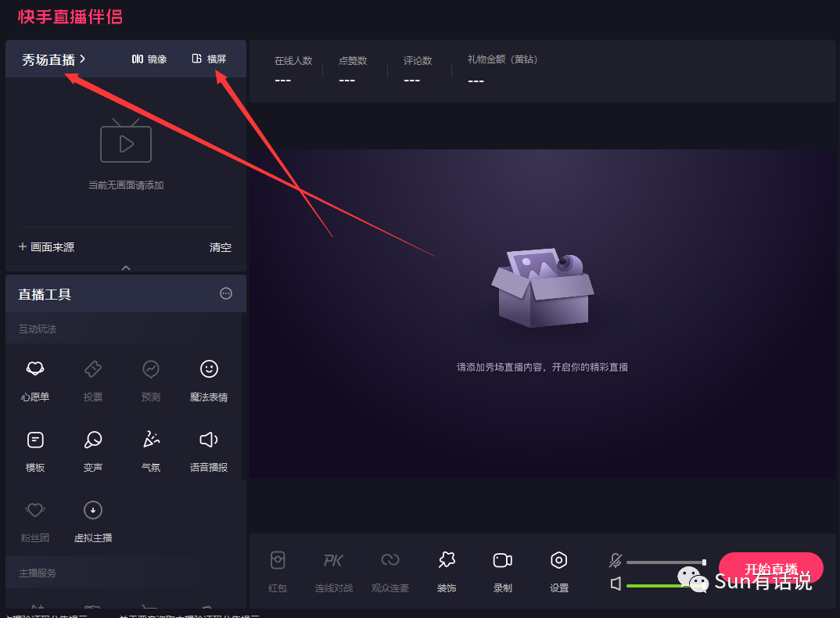Click the 快手直播伴侣 app title

click(70, 16)
